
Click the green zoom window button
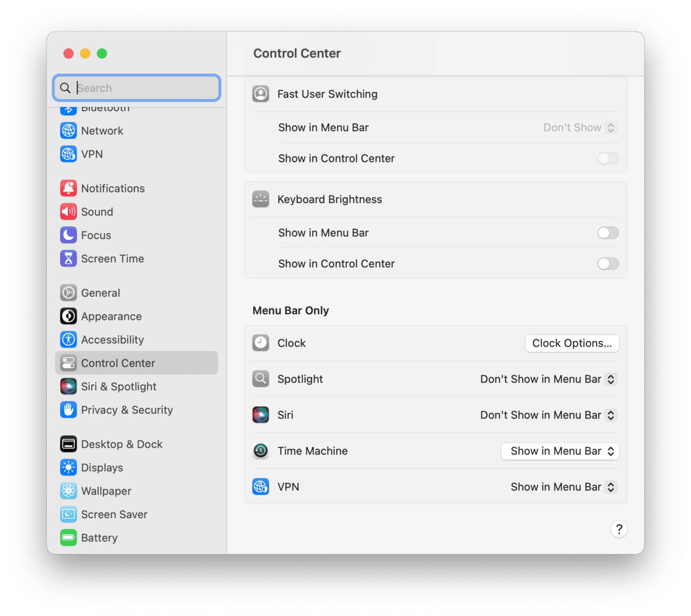102,53
